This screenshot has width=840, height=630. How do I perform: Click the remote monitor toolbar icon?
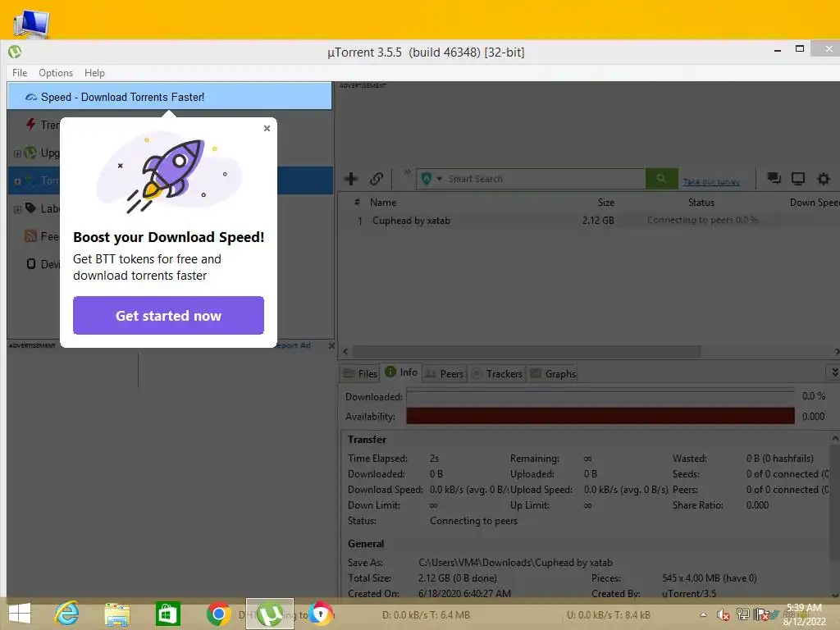pos(798,178)
